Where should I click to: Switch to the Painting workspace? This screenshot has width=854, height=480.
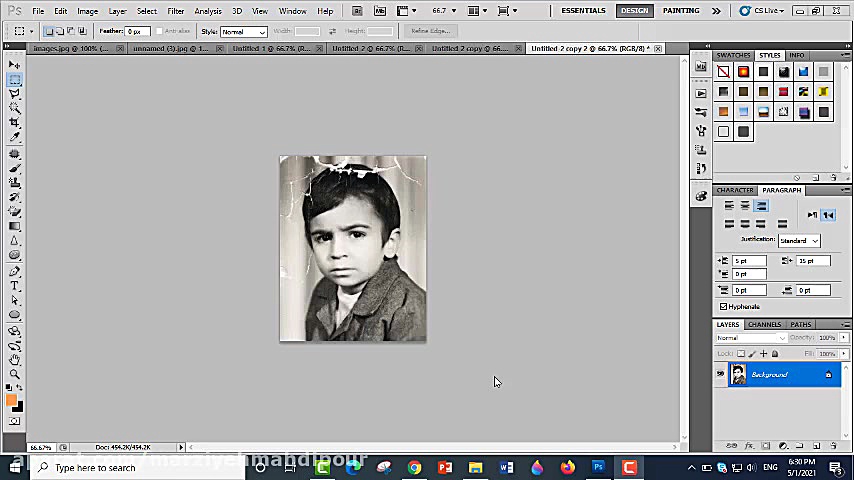coord(681,10)
